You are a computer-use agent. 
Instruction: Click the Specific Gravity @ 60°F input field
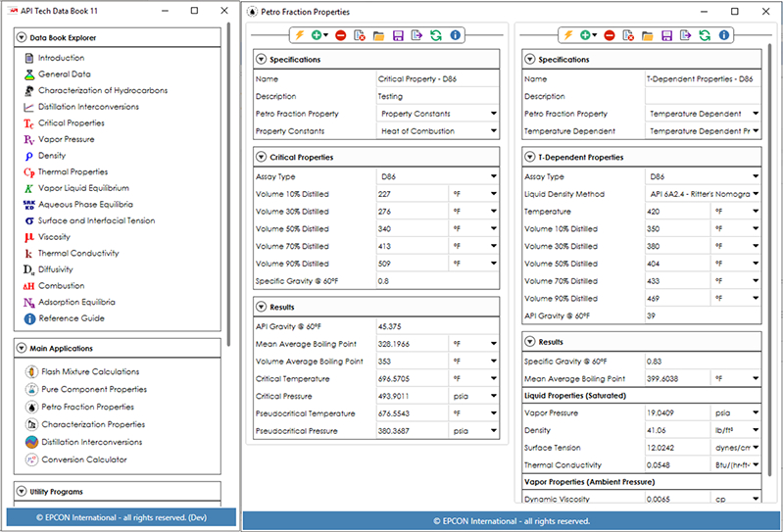coord(437,281)
